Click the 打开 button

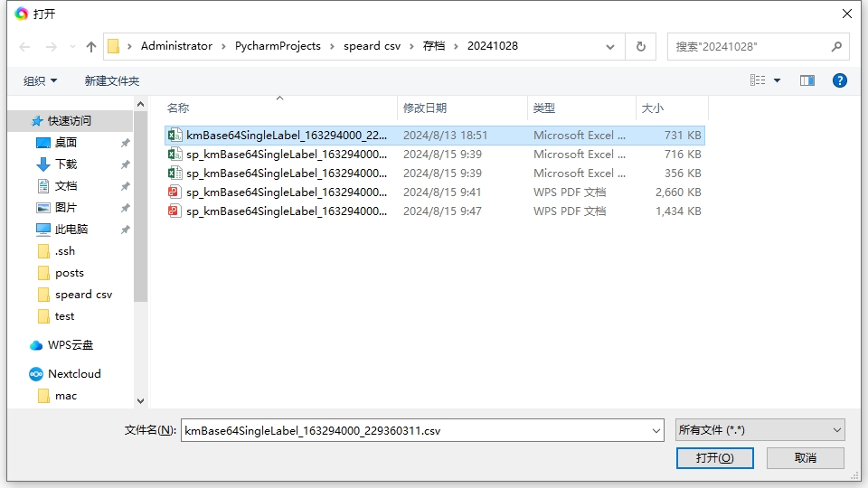tap(714, 458)
